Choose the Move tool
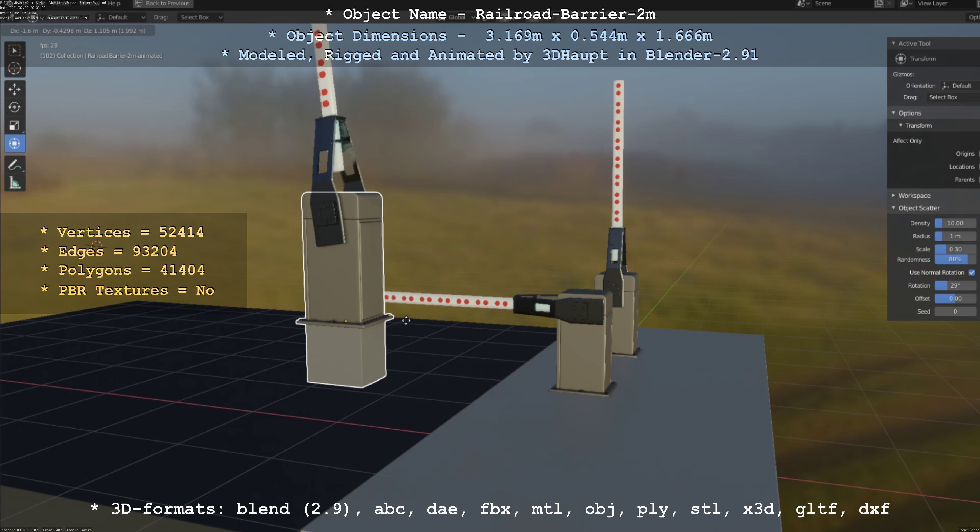Screen dimensions: 980x532 point(15,89)
